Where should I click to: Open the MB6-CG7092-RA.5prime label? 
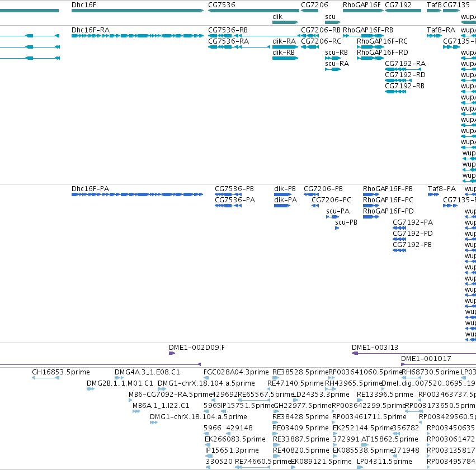click(170, 395)
